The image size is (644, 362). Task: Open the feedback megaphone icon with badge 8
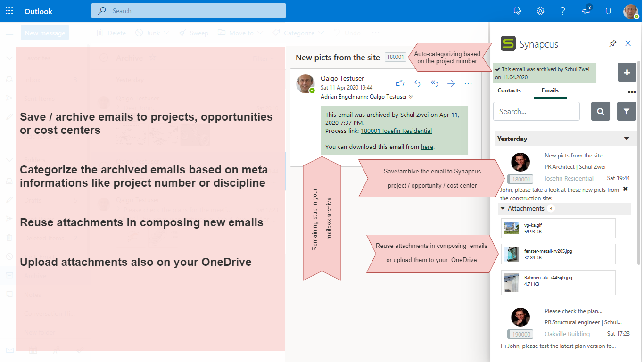click(x=586, y=10)
